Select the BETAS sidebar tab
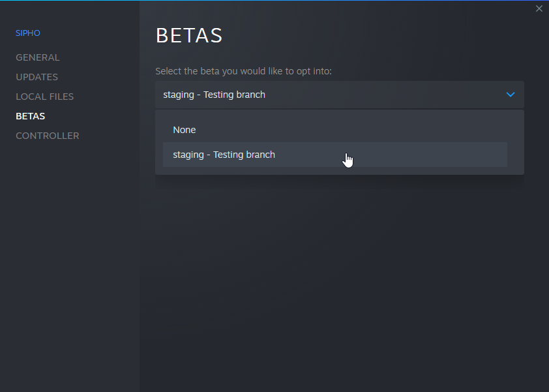 tap(30, 116)
